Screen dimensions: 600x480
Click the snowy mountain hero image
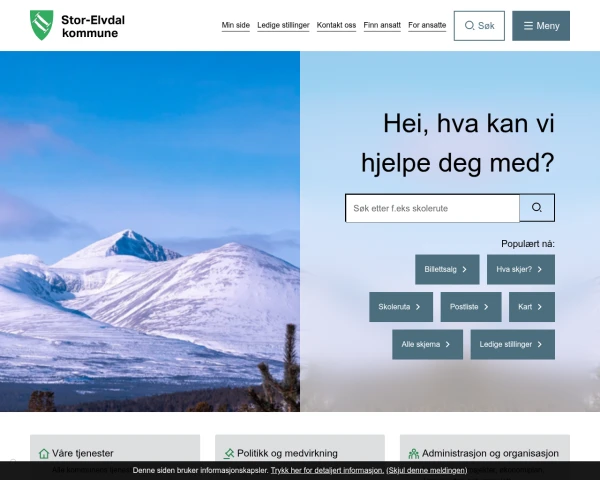click(x=150, y=231)
